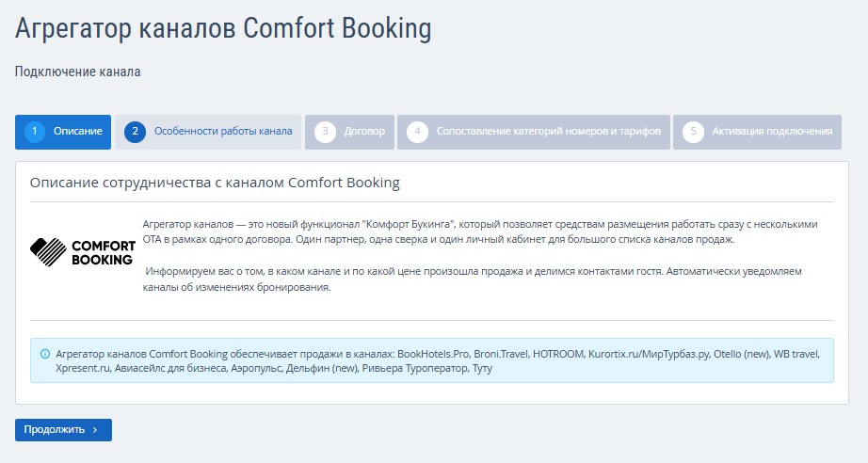Click the step 2 number circle
Image resolution: width=868 pixels, height=463 pixels.
(x=135, y=132)
